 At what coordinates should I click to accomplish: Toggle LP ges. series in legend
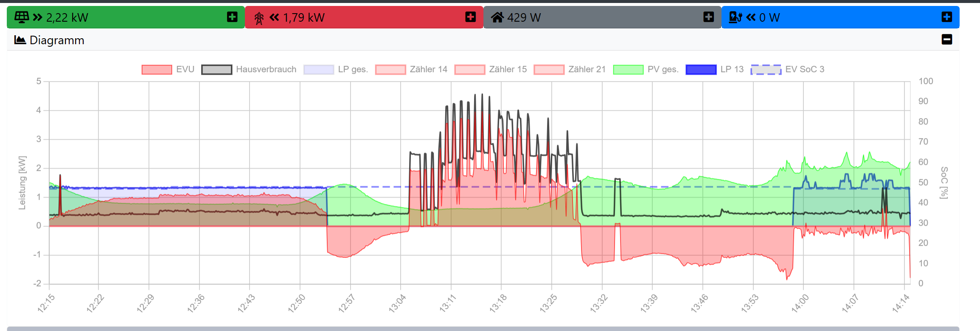(336, 69)
